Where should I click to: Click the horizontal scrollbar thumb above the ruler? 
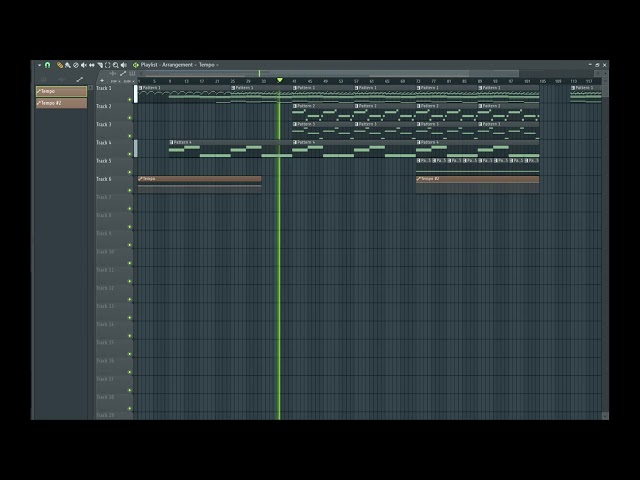[x=332, y=73]
